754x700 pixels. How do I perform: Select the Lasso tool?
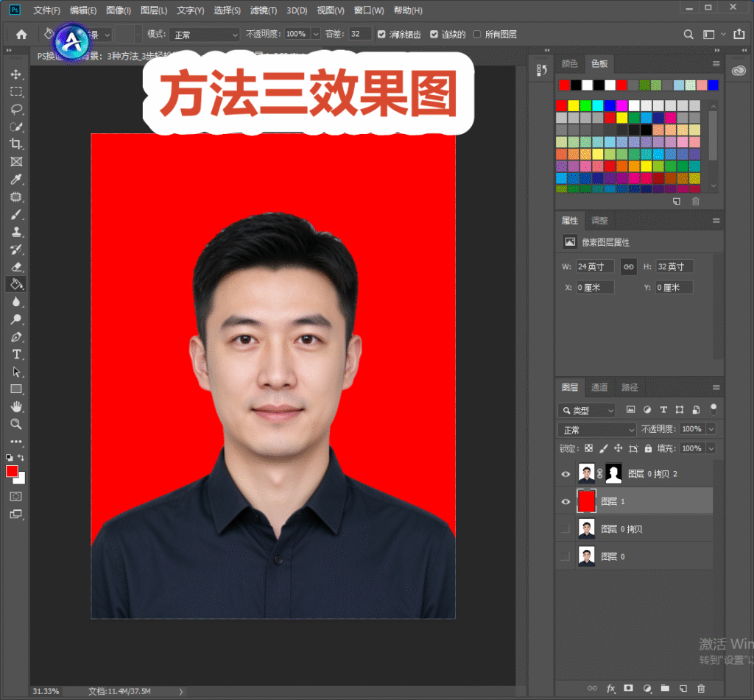pyautogui.click(x=16, y=109)
